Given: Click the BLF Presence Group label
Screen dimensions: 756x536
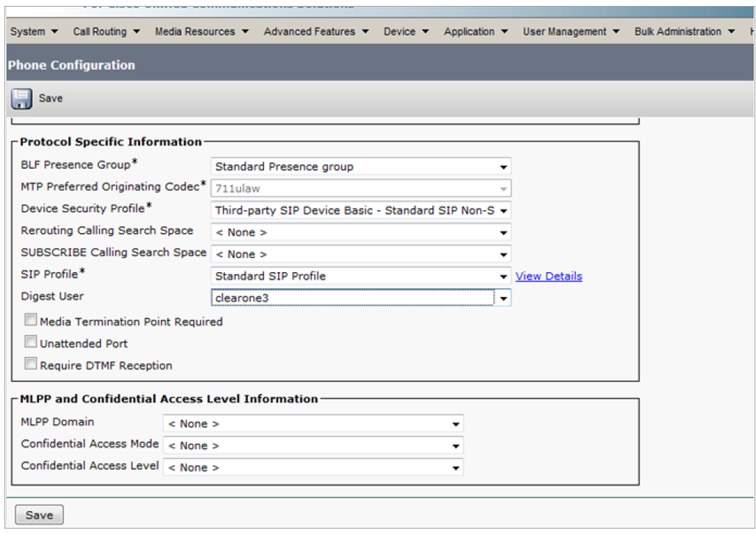Looking at the screenshot, I should (x=79, y=164).
